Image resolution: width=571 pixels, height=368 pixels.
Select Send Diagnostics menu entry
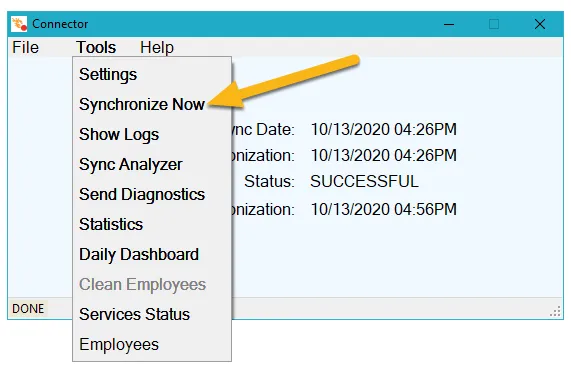152,194
